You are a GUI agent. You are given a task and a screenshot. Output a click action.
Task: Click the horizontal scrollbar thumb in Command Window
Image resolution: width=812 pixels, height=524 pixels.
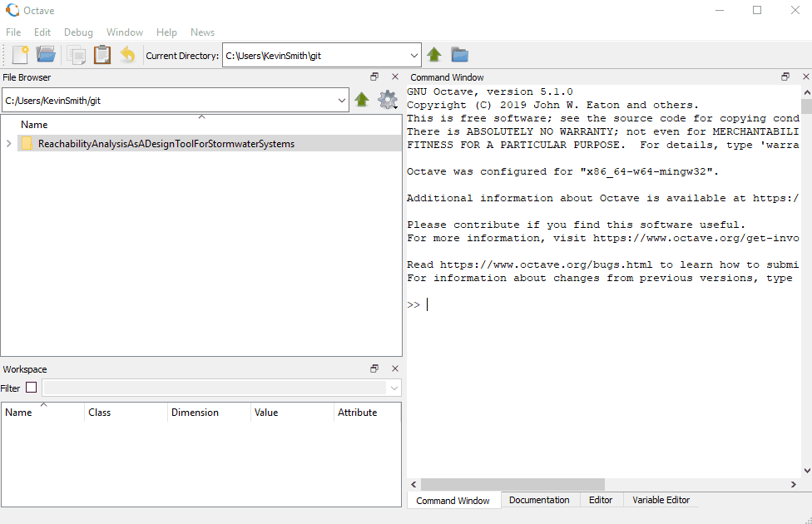pos(512,485)
